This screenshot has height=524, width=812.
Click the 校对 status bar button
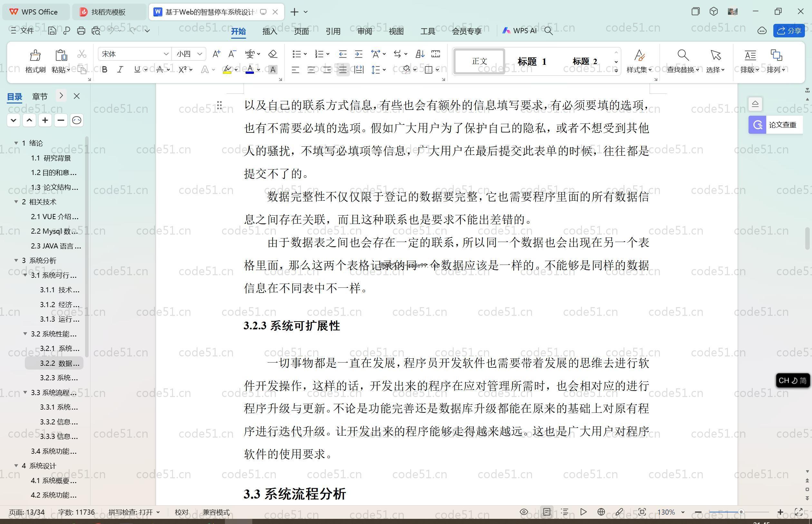(181, 512)
